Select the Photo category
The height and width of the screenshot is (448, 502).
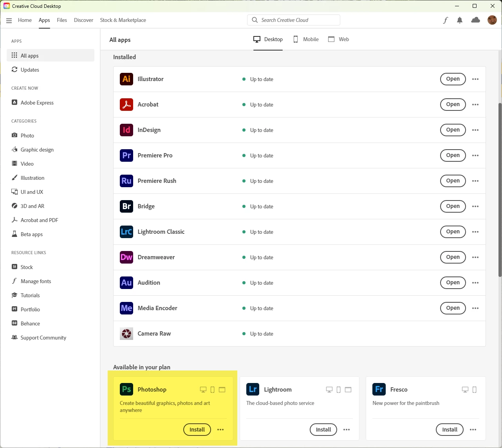click(51, 135)
